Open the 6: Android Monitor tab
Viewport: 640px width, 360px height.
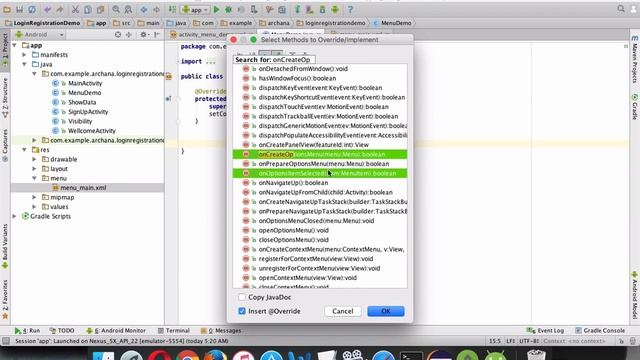[116, 331]
